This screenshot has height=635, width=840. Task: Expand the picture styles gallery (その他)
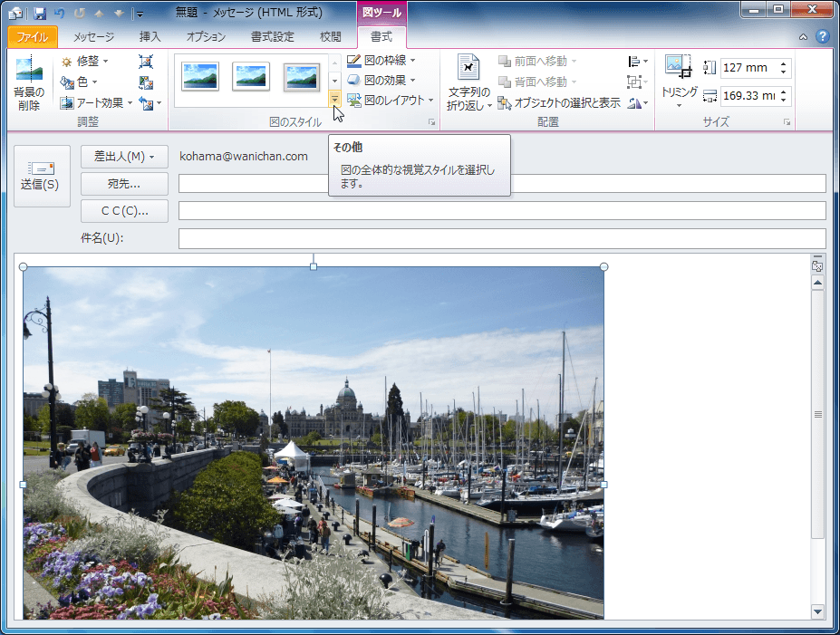(x=334, y=99)
